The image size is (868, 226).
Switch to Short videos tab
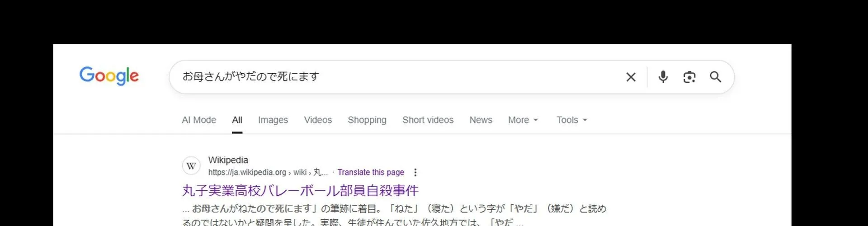point(428,120)
